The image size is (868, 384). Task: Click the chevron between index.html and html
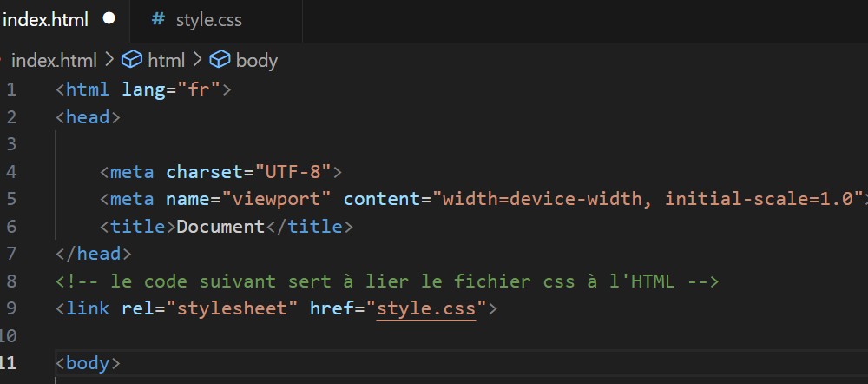tap(109, 60)
